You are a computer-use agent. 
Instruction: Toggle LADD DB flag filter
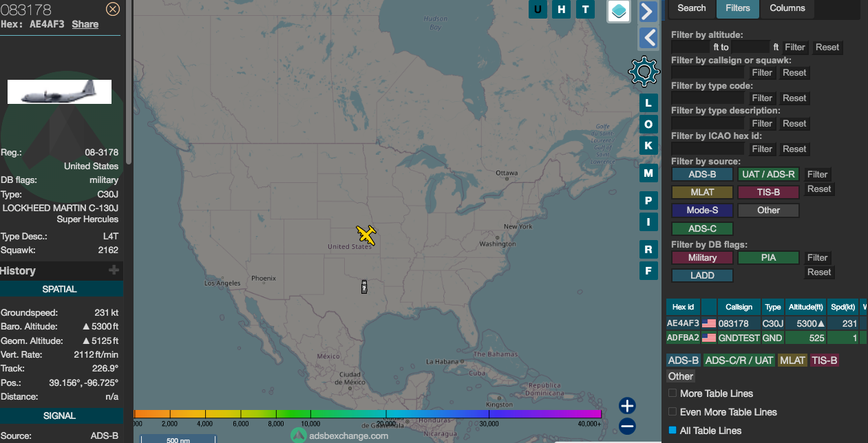pyautogui.click(x=703, y=276)
